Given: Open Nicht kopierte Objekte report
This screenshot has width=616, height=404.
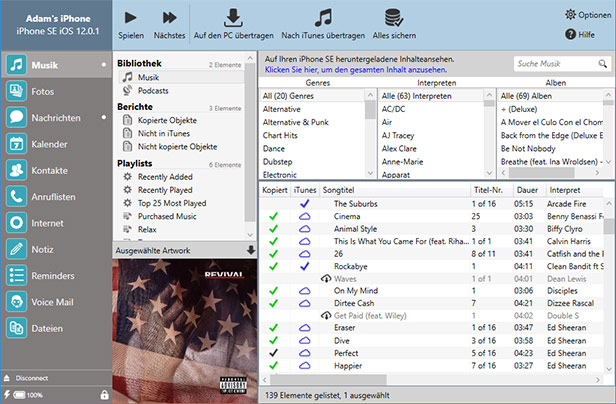Looking at the screenshot, I should (181, 147).
